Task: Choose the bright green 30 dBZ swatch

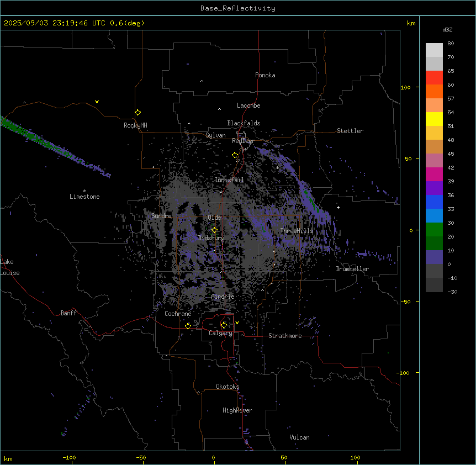Action: tap(434, 230)
